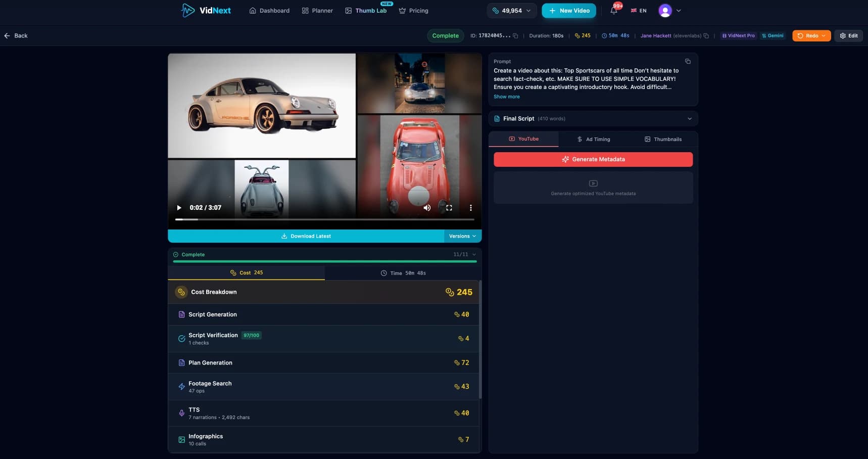Expand the 49,954 credits dropdown
Screen dimensions: 868x459
click(511, 11)
